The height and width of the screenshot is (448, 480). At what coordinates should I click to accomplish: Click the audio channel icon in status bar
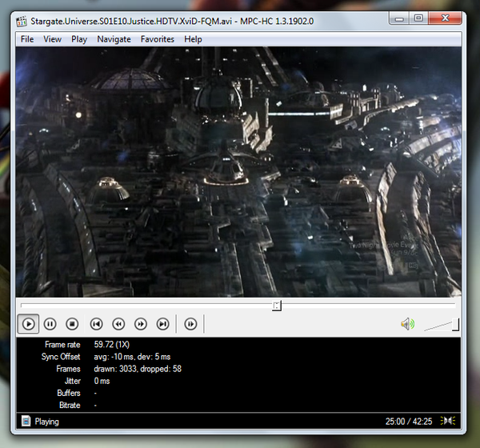pyautogui.click(x=448, y=421)
